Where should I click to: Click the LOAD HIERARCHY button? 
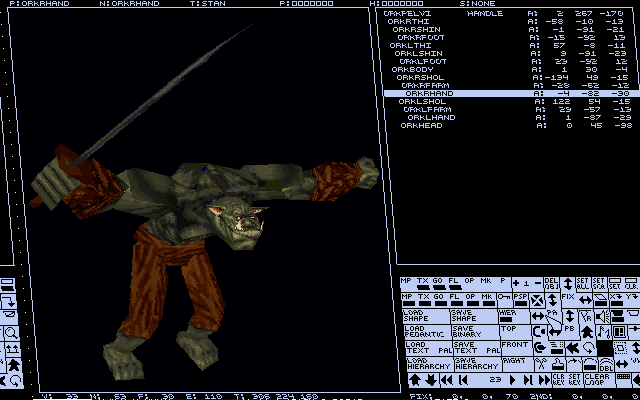click(x=430, y=364)
